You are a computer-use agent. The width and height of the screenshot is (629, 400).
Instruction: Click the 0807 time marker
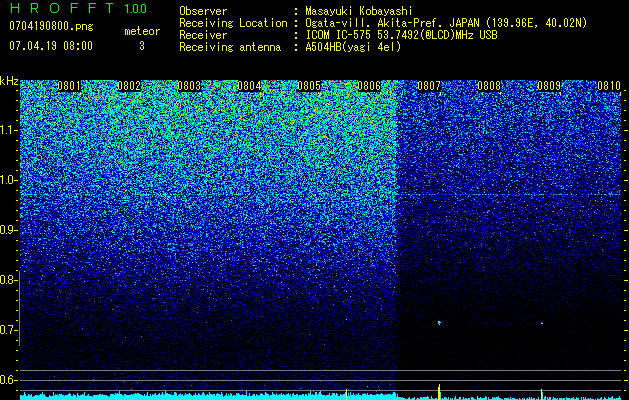point(429,86)
